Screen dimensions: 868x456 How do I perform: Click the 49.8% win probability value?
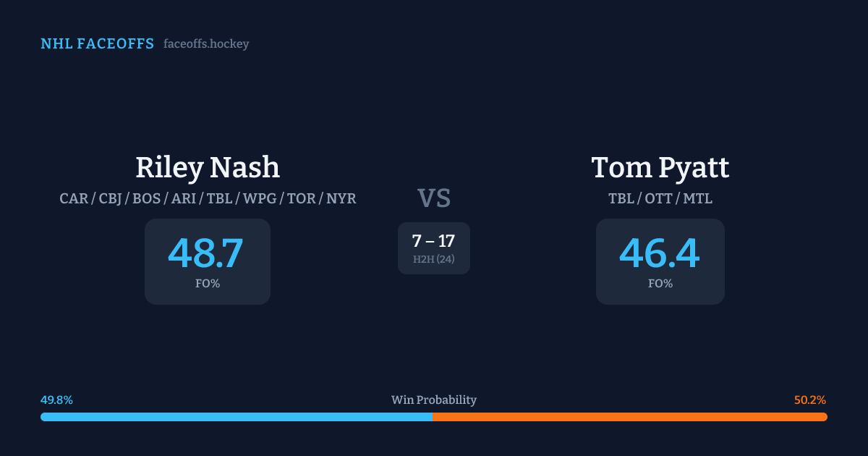(56, 400)
